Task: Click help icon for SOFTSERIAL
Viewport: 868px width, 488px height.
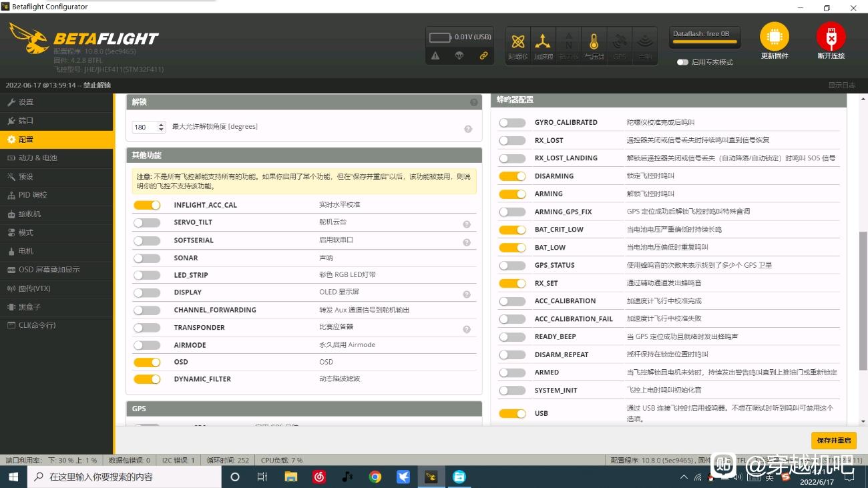Action: (467, 242)
